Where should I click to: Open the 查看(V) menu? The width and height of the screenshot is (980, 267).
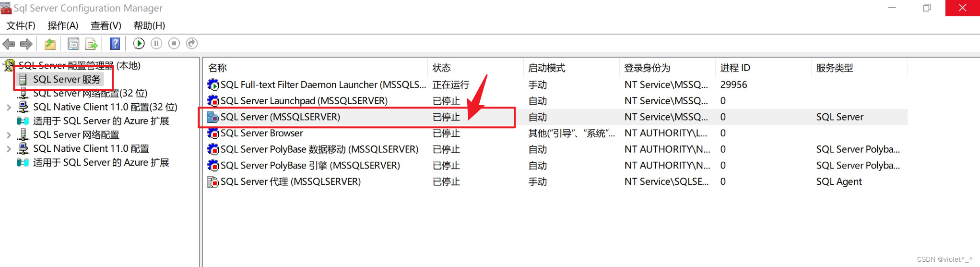(106, 25)
